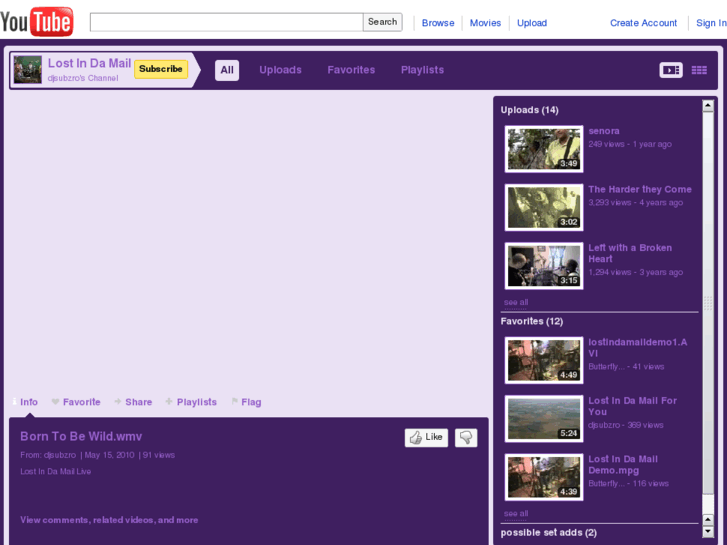Open the Browse link
The image size is (727, 545).
point(438,23)
